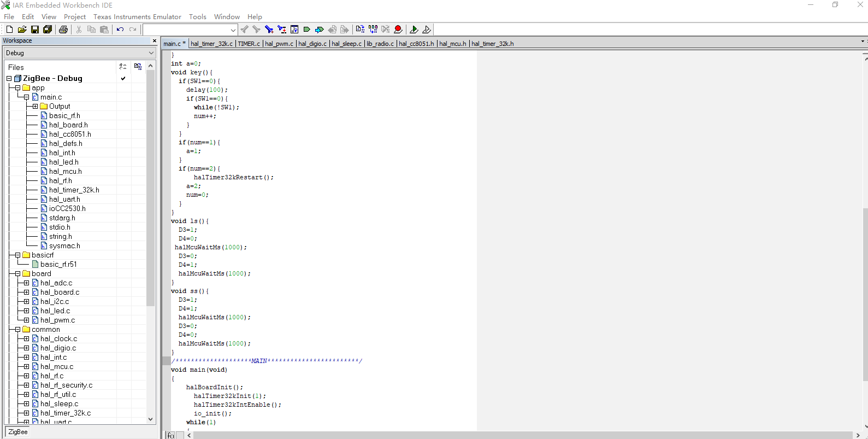868x439 pixels.
Task: Click the Save All toolbar icon
Action: tap(48, 30)
